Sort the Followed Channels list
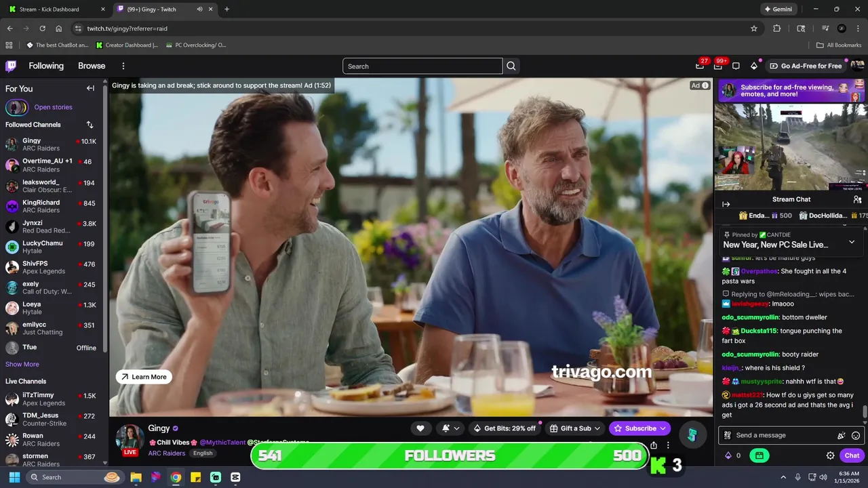This screenshot has width=868, height=488. coord(90,125)
